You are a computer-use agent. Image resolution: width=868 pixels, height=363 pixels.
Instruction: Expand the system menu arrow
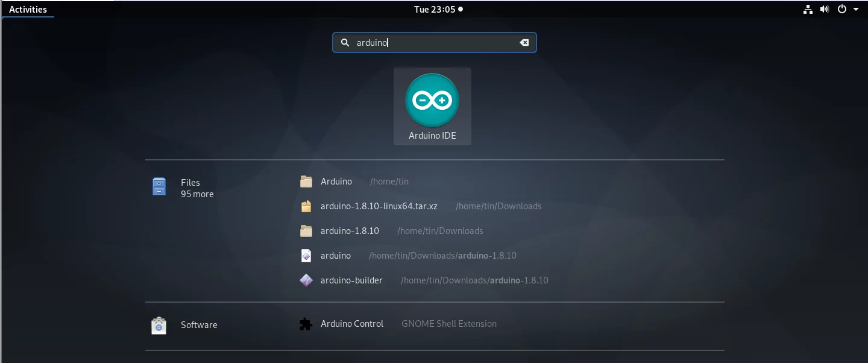click(x=856, y=10)
